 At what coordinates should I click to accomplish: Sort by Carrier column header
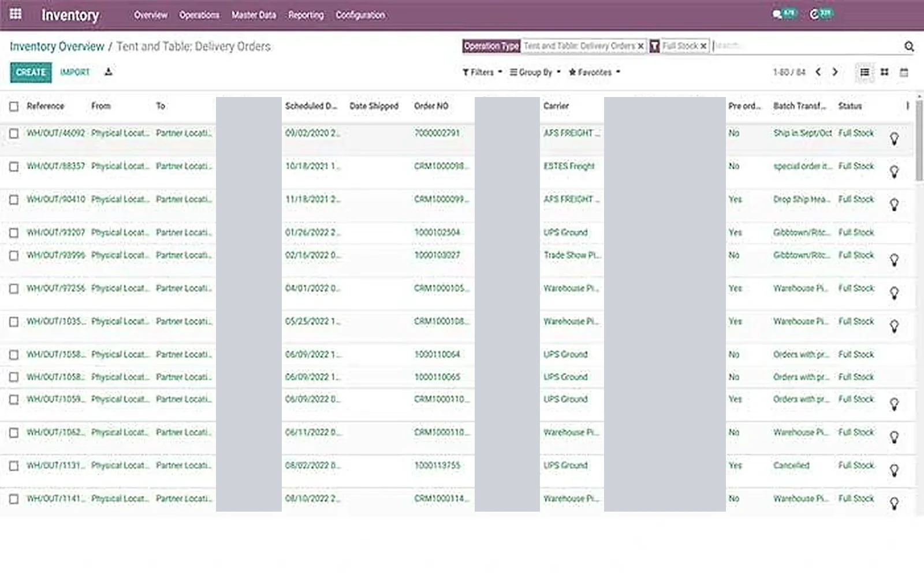556,106
